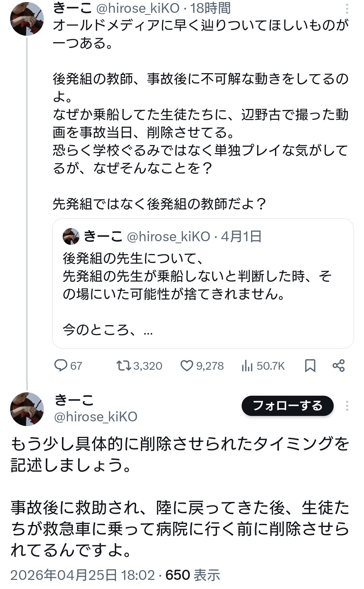364x589 pixels.
Task: Share the tweet using the share icon
Action: click(x=338, y=366)
